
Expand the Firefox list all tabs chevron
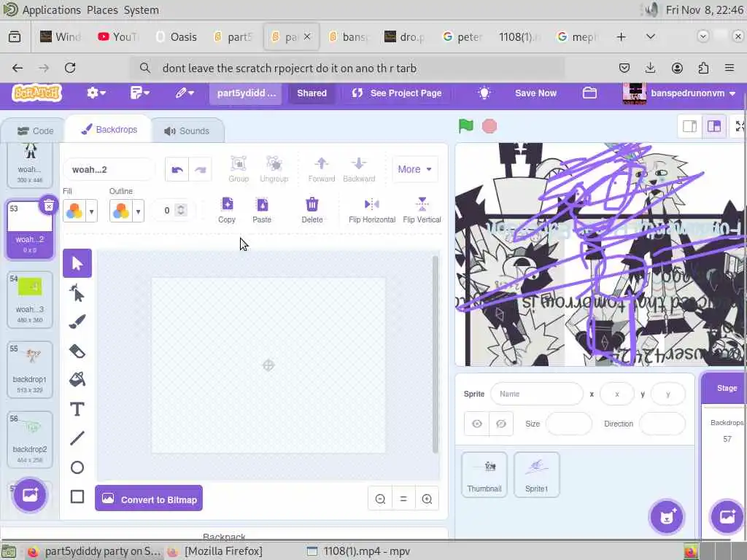650,36
